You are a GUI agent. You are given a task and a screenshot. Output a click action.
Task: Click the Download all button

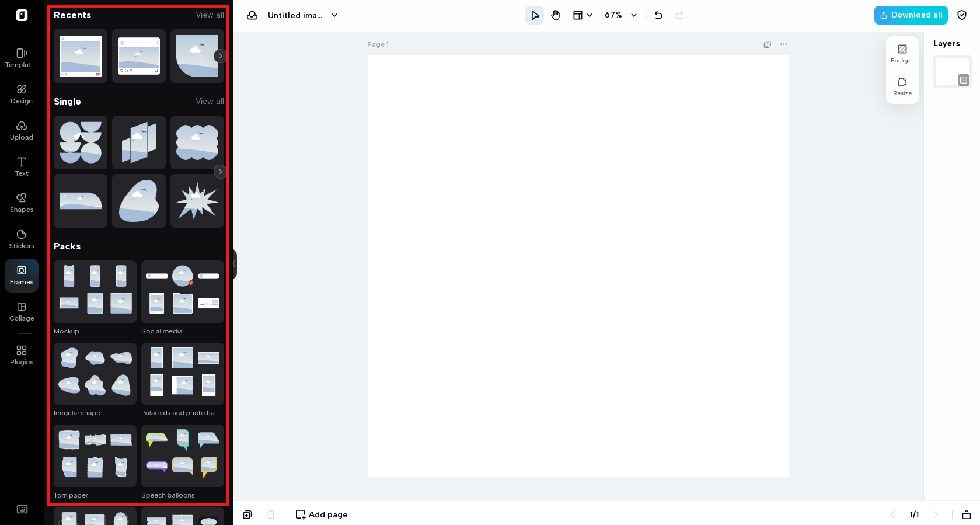pos(911,15)
